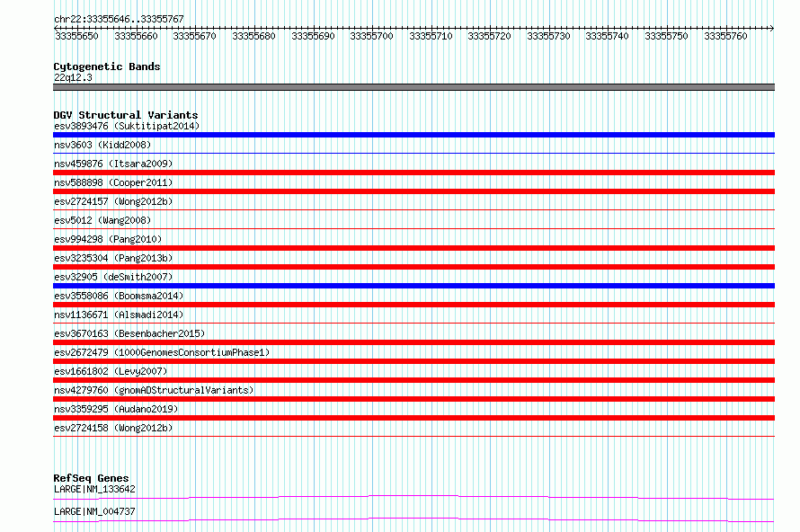
Task: Select the red bar under nsv459876
Action: pyautogui.click(x=413, y=173)
